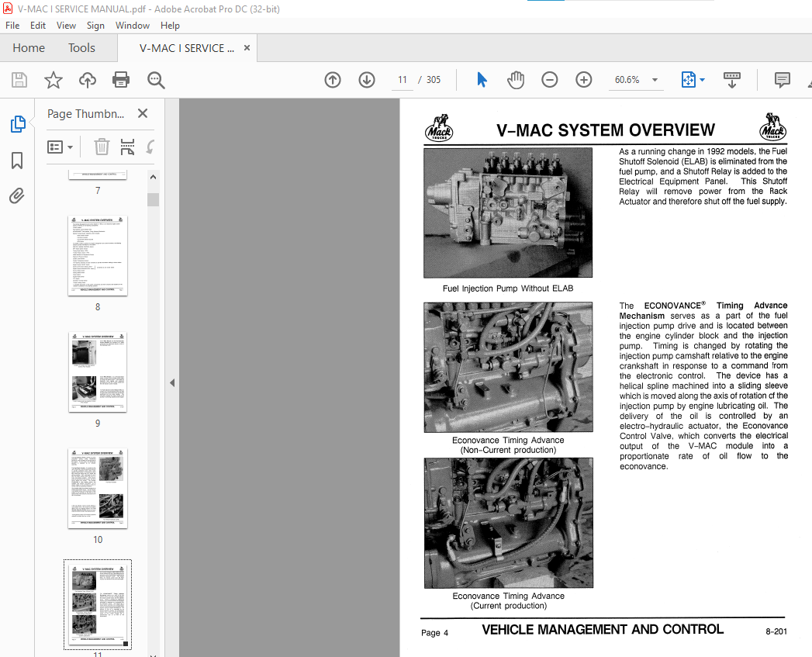The image size is (812, 657).
Task: Click the fit page icon
Action: (688, 80)
